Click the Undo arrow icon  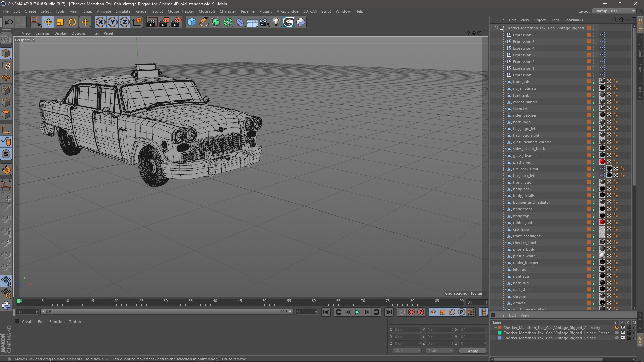(x=9, y=22)
